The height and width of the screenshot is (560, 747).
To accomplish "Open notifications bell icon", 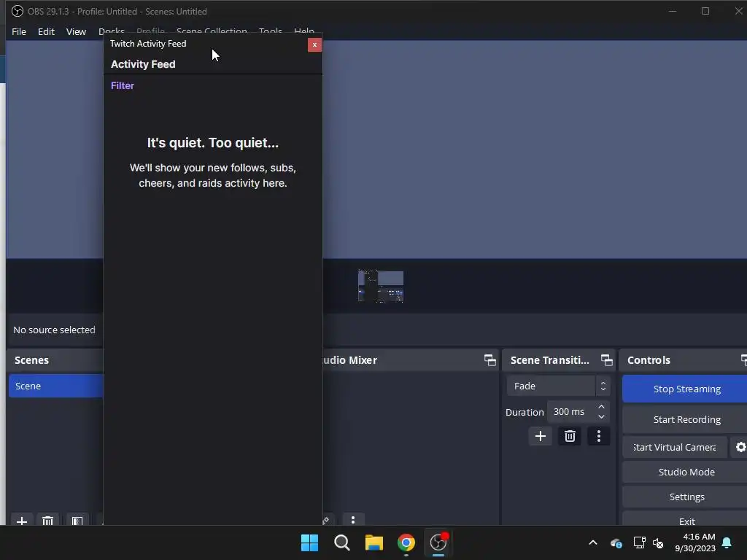I will point(727,542).
